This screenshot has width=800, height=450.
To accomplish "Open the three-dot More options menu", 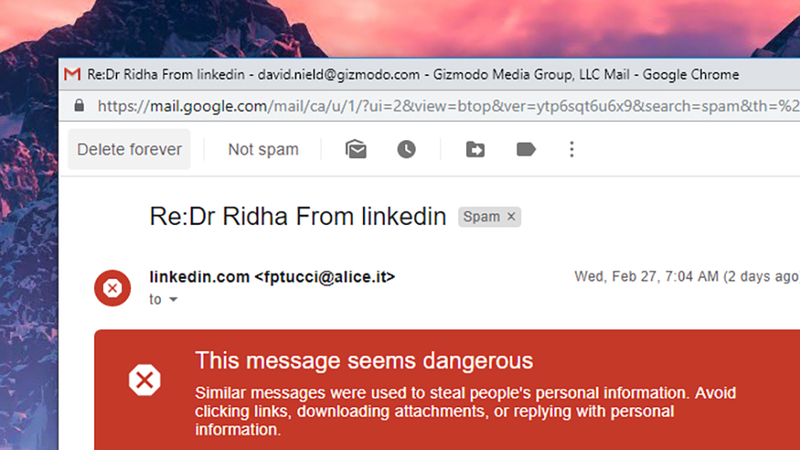I will (571, 149).
